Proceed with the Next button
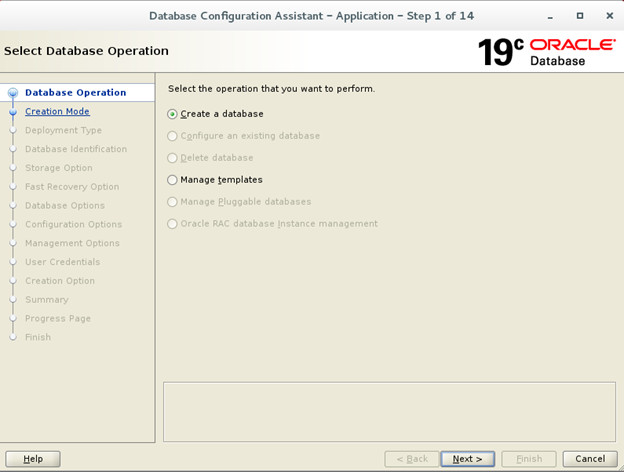The height and width of the screenshot is (472, 624). [x=468, y=459]
